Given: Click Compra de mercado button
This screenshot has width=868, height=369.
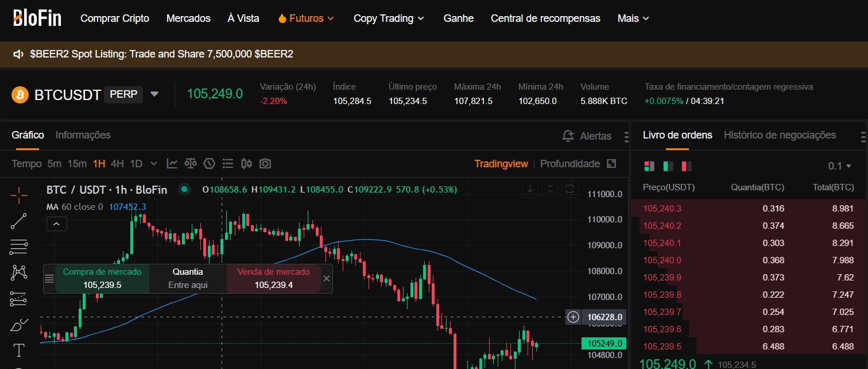Looking at the screenshot, I should [x=102, y=279].
